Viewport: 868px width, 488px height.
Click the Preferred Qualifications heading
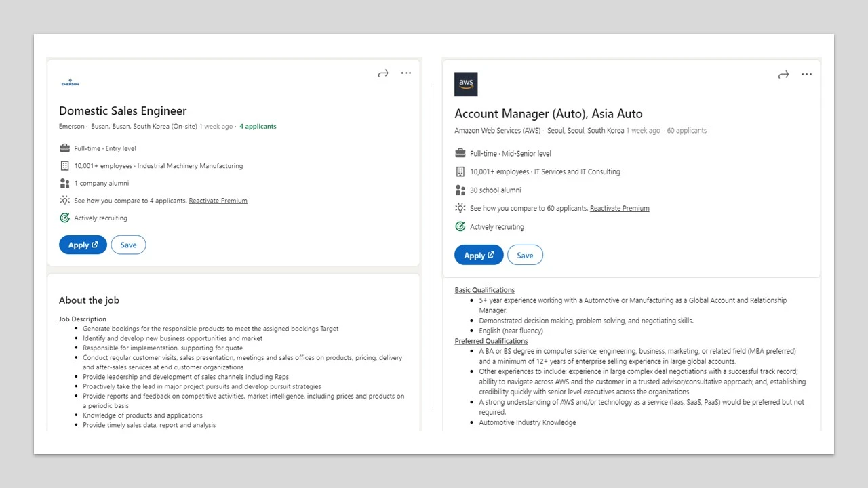tap(491, 341)
